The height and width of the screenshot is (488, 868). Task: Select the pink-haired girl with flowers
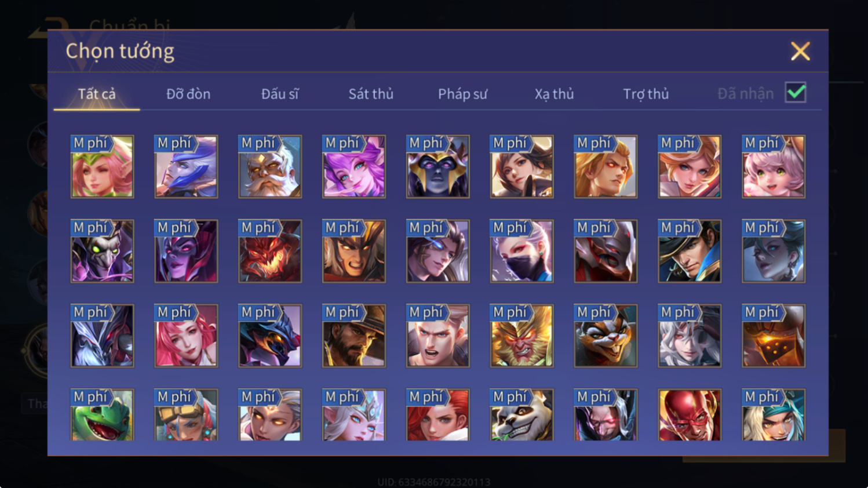click(774, 167)
